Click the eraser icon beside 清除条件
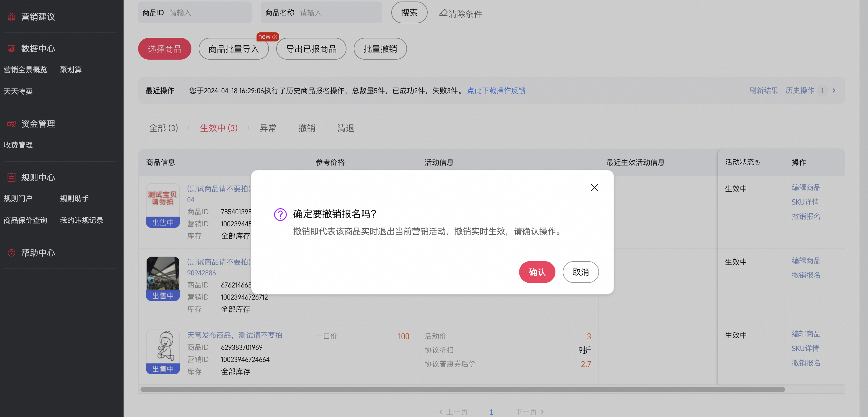The image size is (868, 417). coord(443,13)
